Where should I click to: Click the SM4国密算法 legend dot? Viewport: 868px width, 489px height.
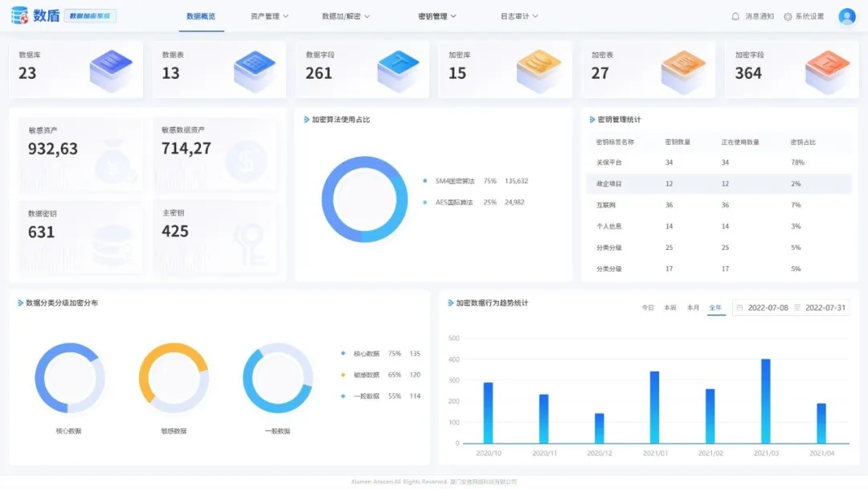pyautogui.click(x=425, y=181)
